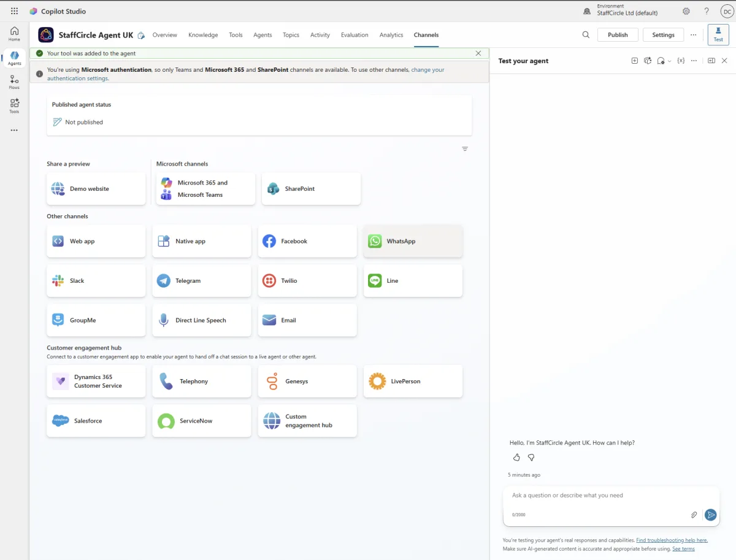The width and height of the screenshot is (736, 560).
Task: Go to Home in left sidebar
Action: coord(14,34)
